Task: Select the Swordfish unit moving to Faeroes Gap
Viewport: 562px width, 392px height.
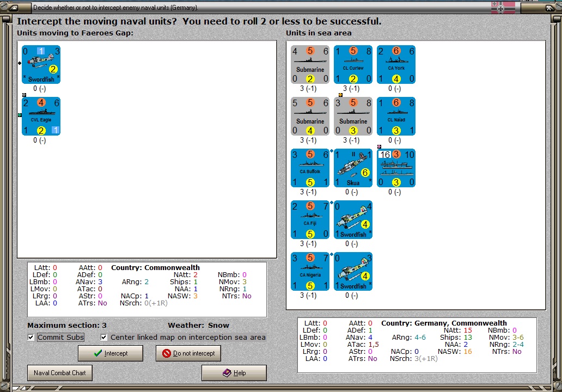Action: tap(41, 64)
